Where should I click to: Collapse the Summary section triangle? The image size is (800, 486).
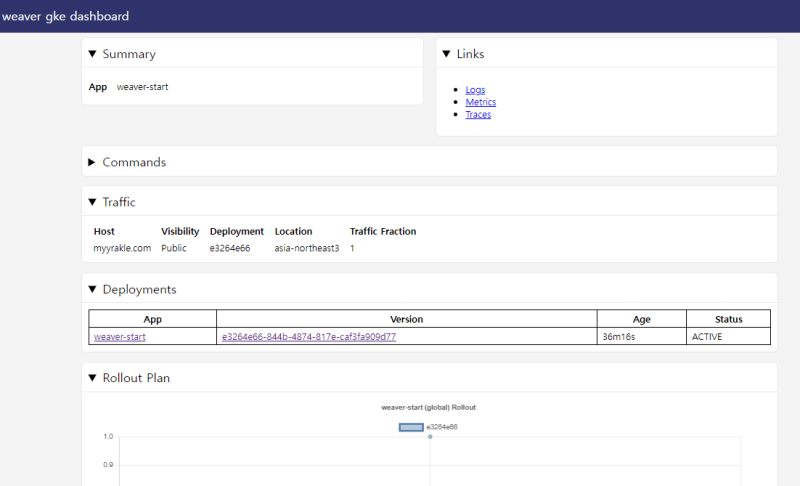pos(93,54)
